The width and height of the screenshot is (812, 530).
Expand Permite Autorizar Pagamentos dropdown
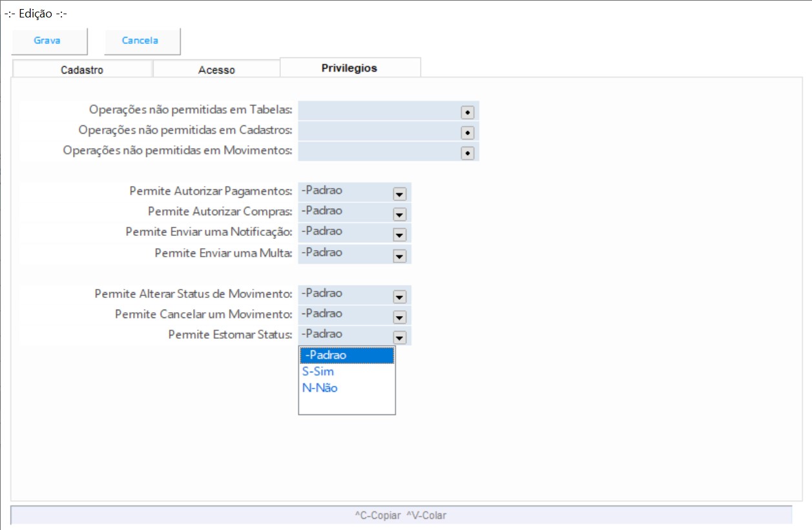click(399, 194)
